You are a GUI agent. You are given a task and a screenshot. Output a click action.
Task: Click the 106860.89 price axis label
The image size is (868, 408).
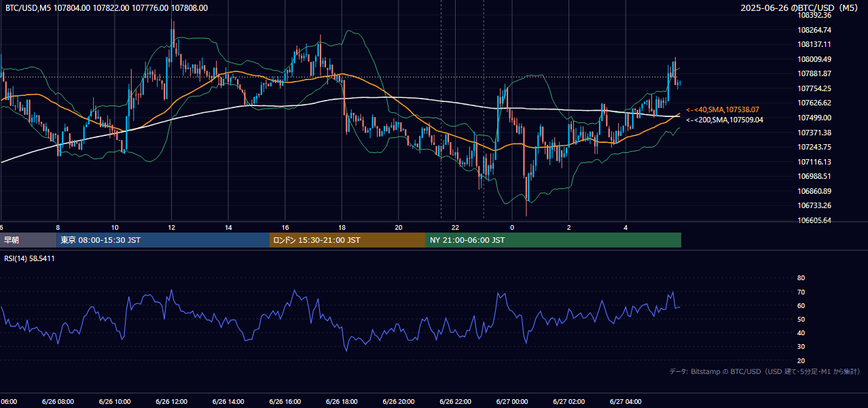pos(814,191)
